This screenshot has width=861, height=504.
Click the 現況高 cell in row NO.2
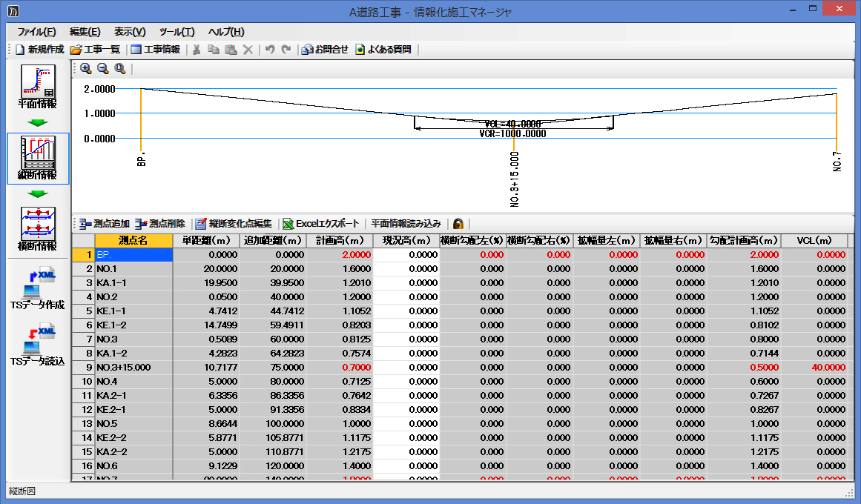[x=406, y=297]
